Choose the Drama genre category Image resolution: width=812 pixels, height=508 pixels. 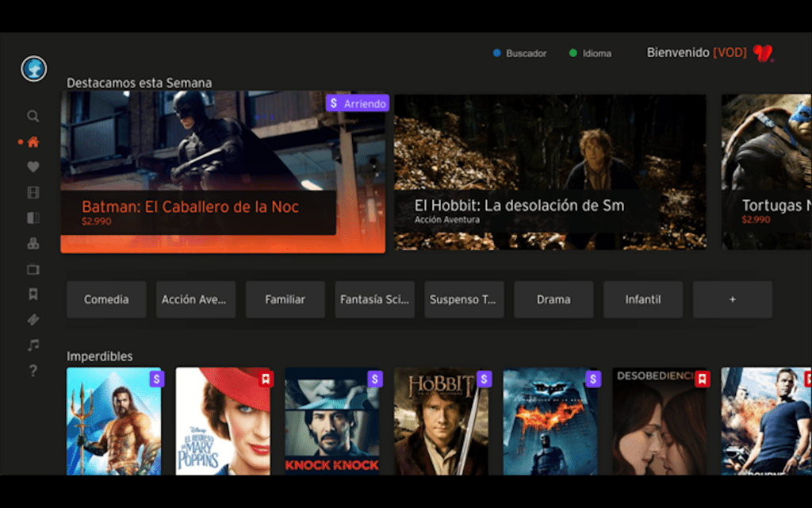click(553, 299)
